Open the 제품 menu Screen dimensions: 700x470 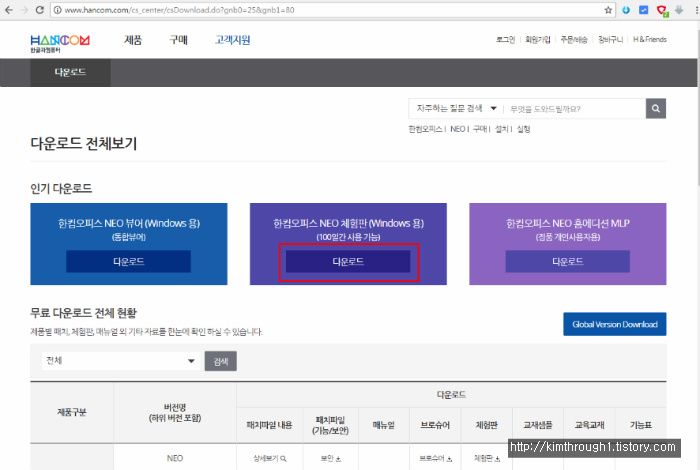(133, 40)
